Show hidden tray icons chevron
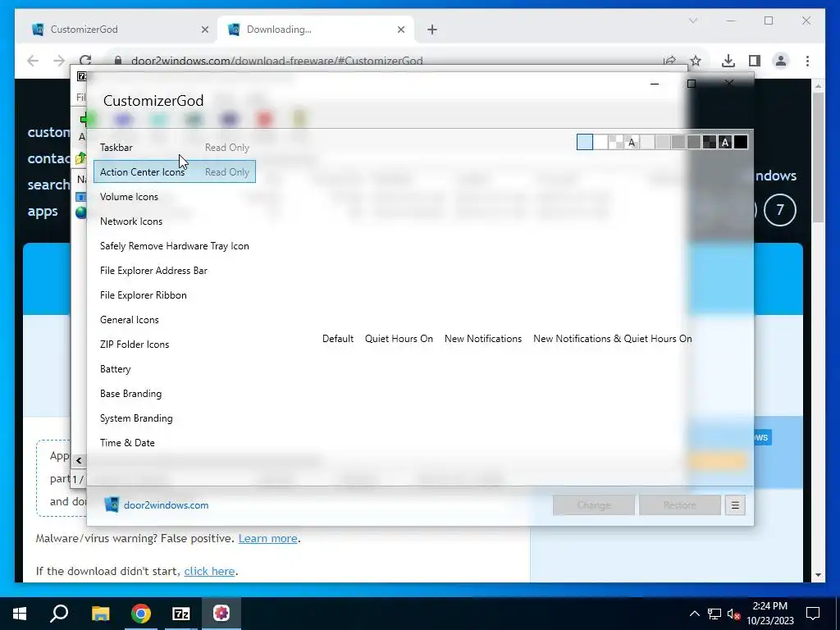The height and width of the screenshot is (630, 840). pyautogui.click(x=694, y=614)
